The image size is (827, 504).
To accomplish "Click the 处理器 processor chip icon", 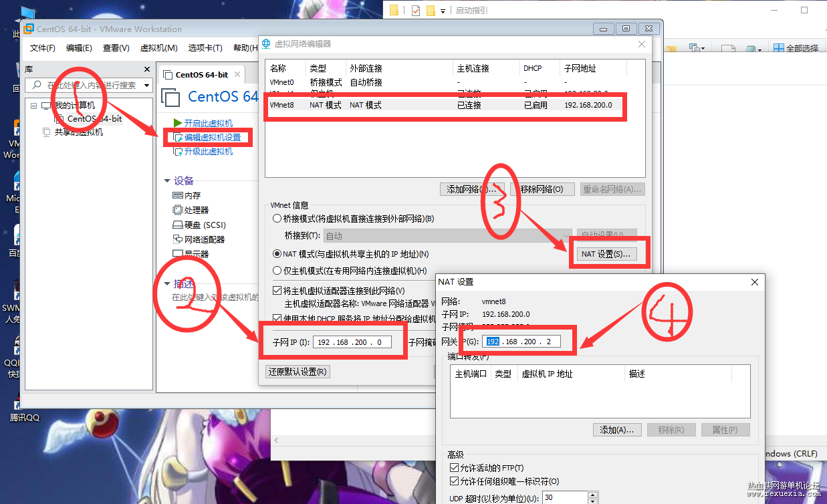I will coord(178,210).
